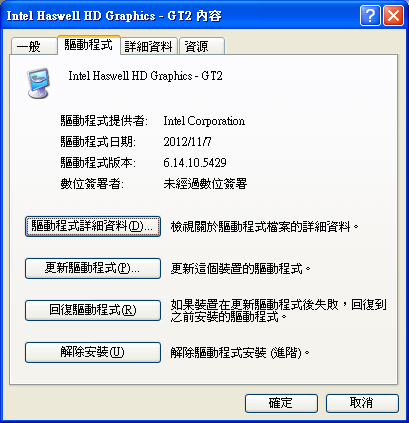
Task: Close the Intel Haswell properties dialog
Action: pos(393,15)
